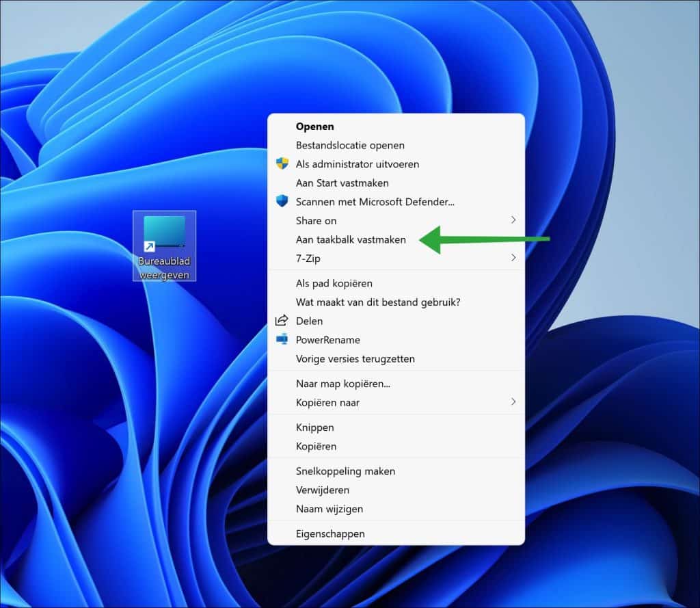Click the administrator shield icon in menu
Screen dimensions: 700x608
click(282, 164)
